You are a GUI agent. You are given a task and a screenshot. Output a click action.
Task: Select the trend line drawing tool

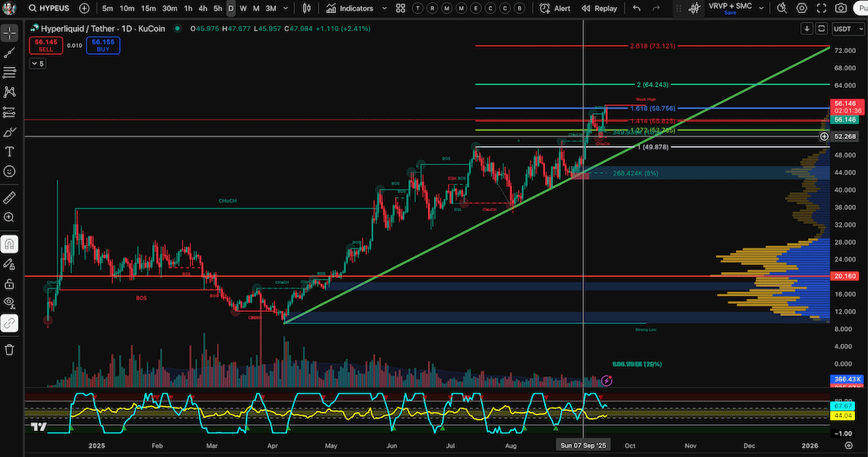10,53
